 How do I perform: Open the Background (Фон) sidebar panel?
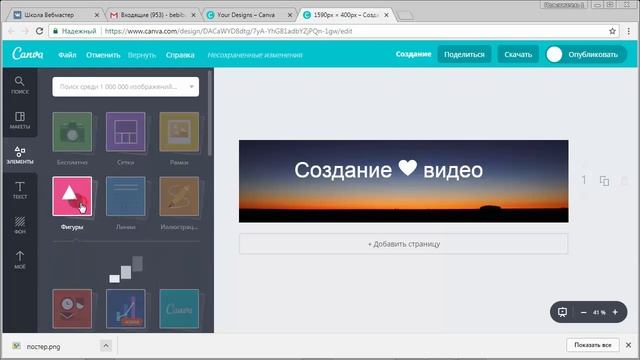tap(20, 225)
